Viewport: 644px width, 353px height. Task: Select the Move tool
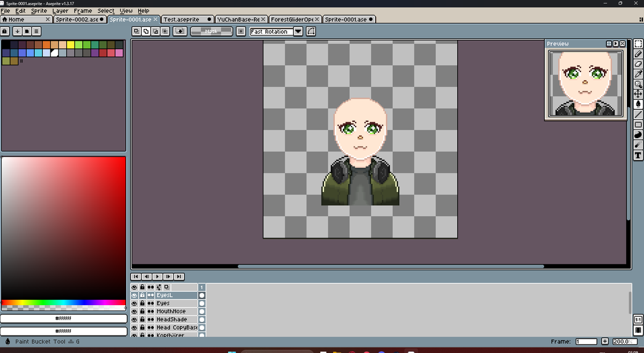(638, 93)
